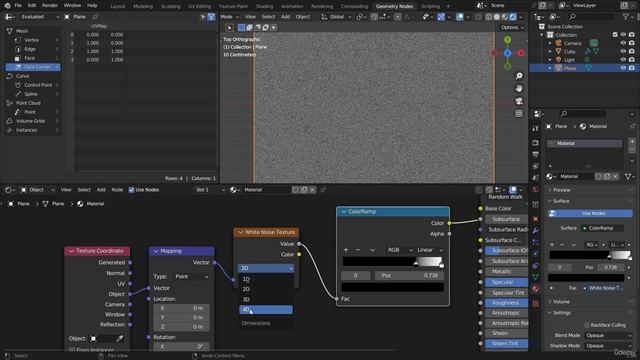Click the object eyedropper in Texture Coordinate

(120, 338)
